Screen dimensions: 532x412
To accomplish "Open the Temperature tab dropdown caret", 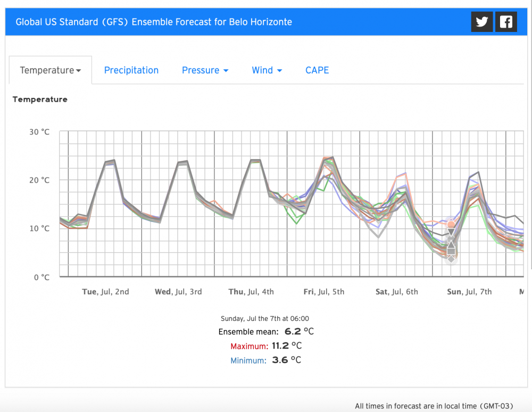I will (x=78, y=71).
